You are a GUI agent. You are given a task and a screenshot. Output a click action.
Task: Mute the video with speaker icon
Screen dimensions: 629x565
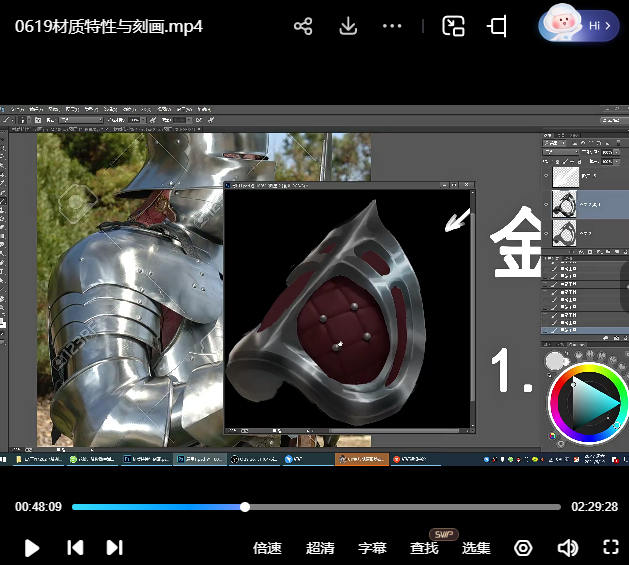568,547
